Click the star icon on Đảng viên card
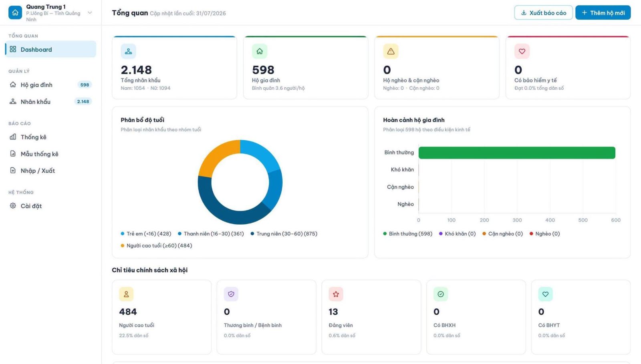This screenshot has height=364, width=641. [336, 294]
